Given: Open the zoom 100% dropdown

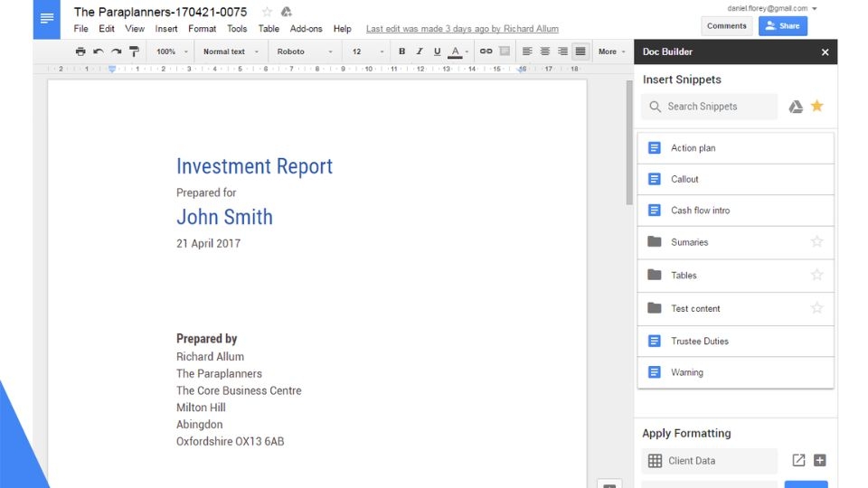Looking at the screenshot, I should coord(172,52).
